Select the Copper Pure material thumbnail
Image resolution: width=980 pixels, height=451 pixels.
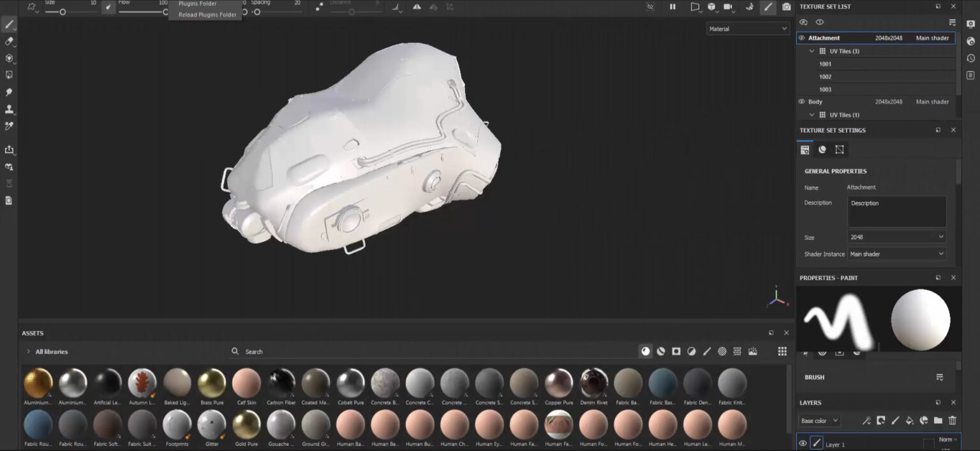coord(559,383)
